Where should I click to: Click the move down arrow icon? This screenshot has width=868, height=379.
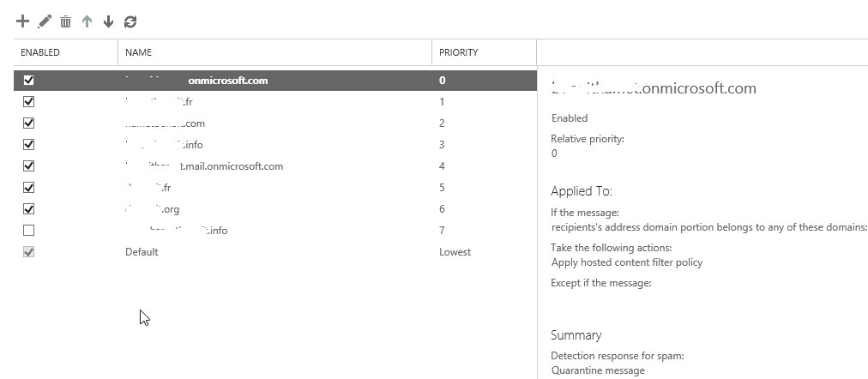(108, 21)
